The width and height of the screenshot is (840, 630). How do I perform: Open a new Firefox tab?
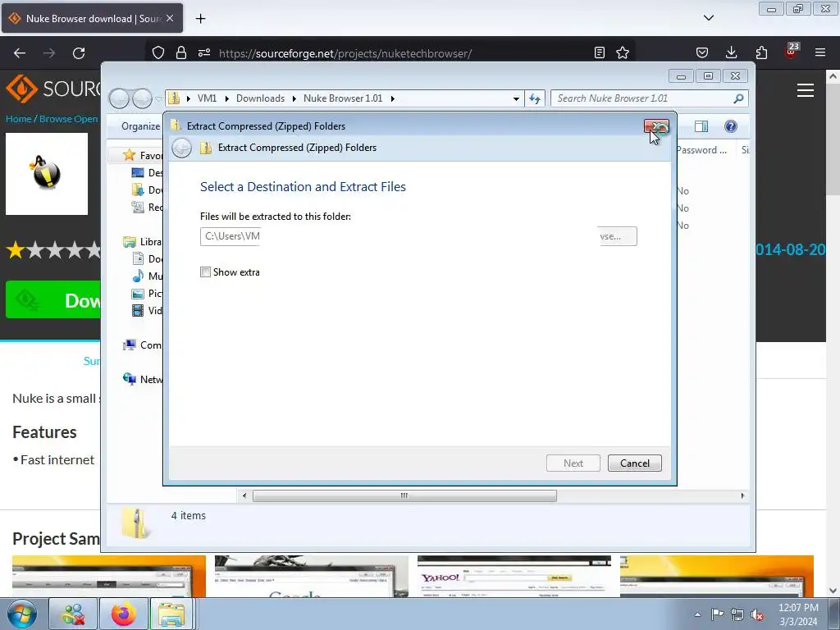(200, 19)
